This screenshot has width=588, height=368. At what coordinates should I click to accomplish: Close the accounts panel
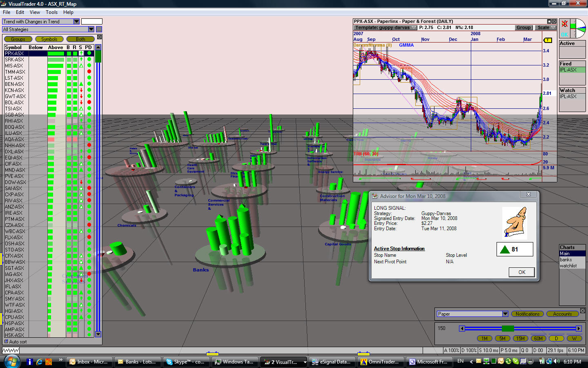(x=583, y=311)
